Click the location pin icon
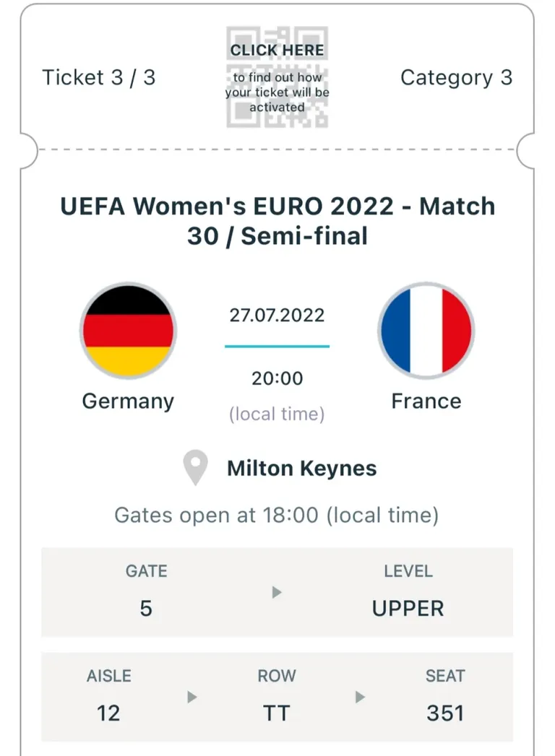 (x=195, y=468)
